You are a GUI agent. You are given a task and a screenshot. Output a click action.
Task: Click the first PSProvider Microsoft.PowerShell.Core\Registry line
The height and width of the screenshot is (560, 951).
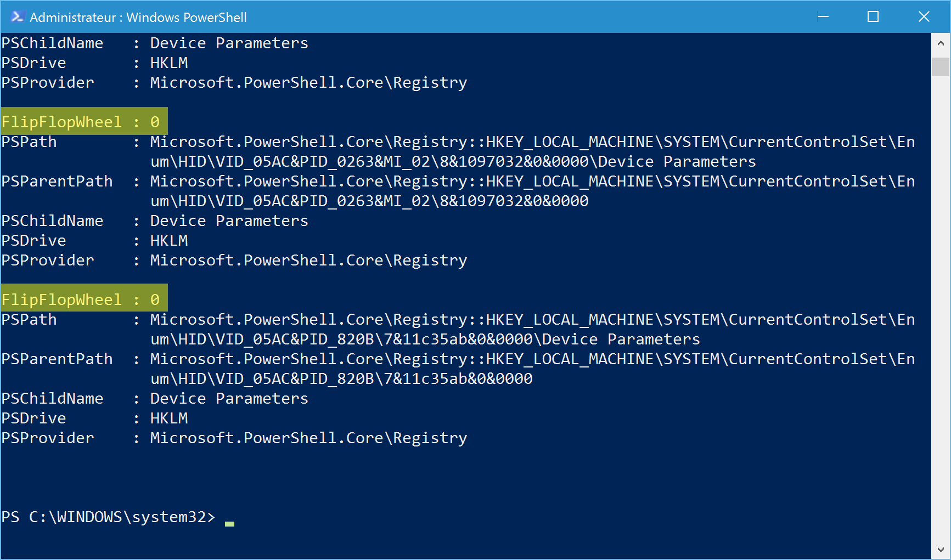(234, 83)
